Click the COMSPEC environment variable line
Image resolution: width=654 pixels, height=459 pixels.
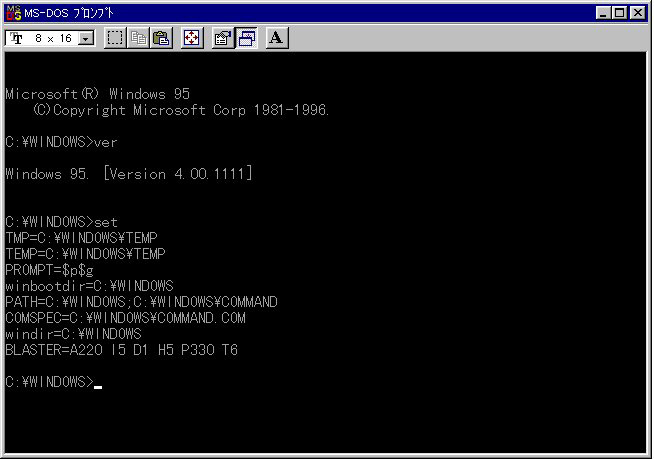click(126, 318)
